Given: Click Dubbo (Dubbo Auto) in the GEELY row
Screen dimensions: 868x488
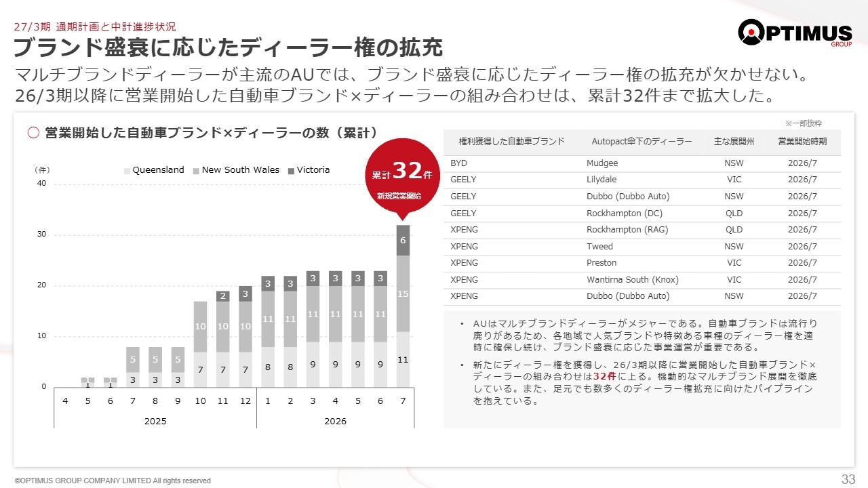Looking at the screenshot, I should pos(628,197).
